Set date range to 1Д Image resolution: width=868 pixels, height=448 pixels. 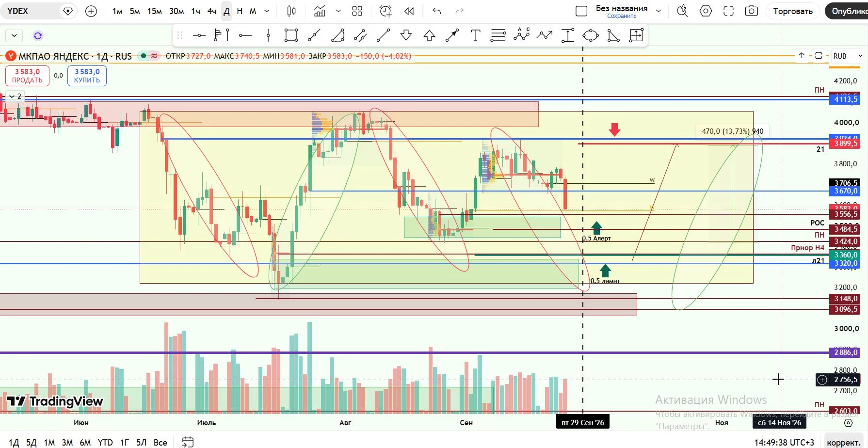pyautogui.click(x=14, y=442)
